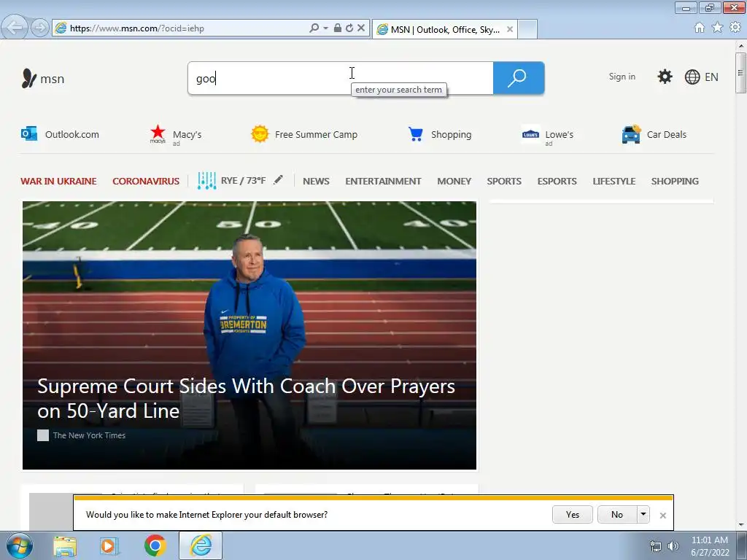Open the WAR IN UKRAINE section
The image size is (747, 560).
pyautogui.click(x=58, y=182)
